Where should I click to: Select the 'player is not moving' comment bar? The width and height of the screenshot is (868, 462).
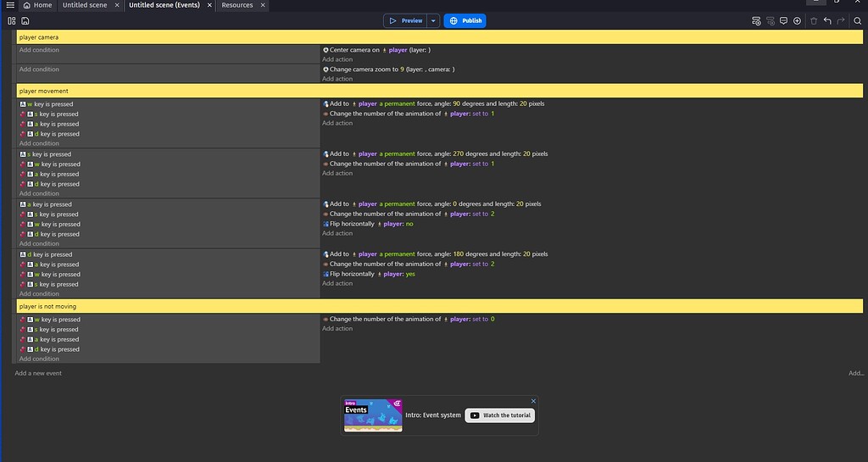(x=440, y=307)
